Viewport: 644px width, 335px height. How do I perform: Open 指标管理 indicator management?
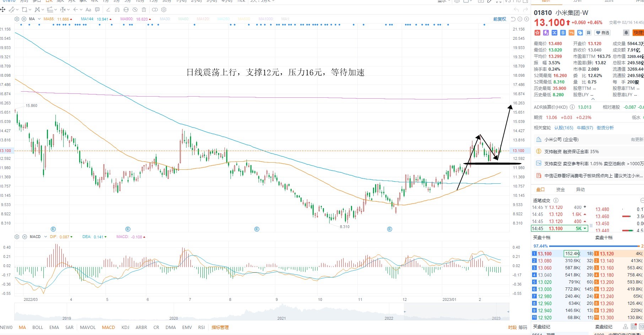[220, 328]
